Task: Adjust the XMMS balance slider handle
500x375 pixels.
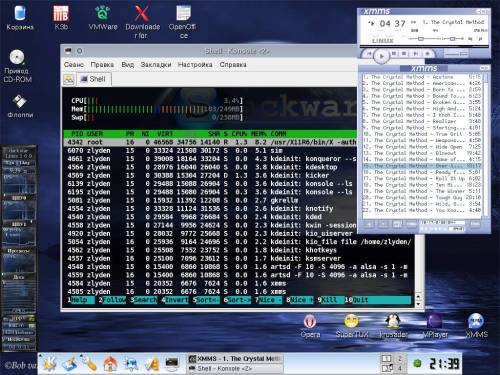Action: point(452,39)
